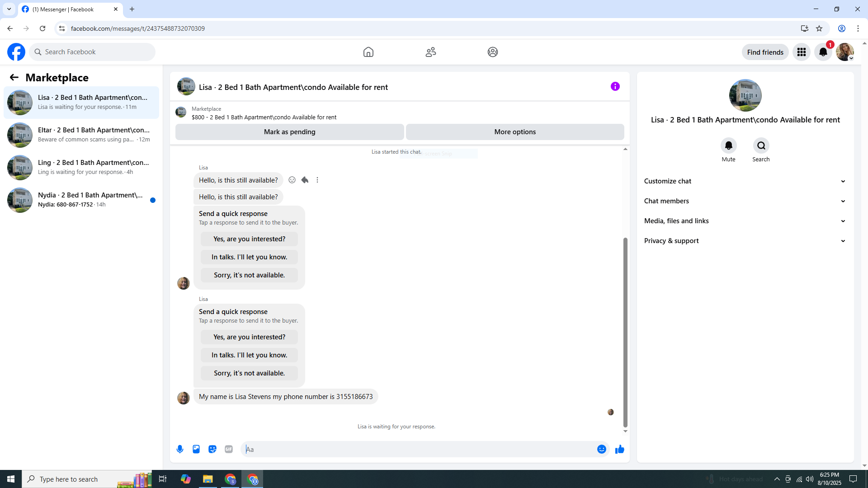Expand Media, files and links section
This screenshot has width=868, height=488.
pyautogui.click(x=745, y=221)
